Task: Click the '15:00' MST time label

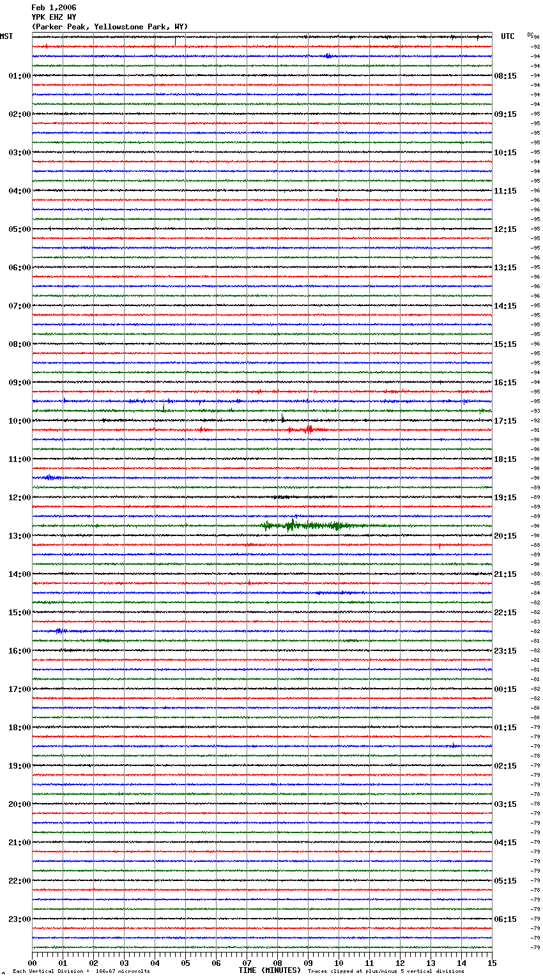Action: (20, 613)
